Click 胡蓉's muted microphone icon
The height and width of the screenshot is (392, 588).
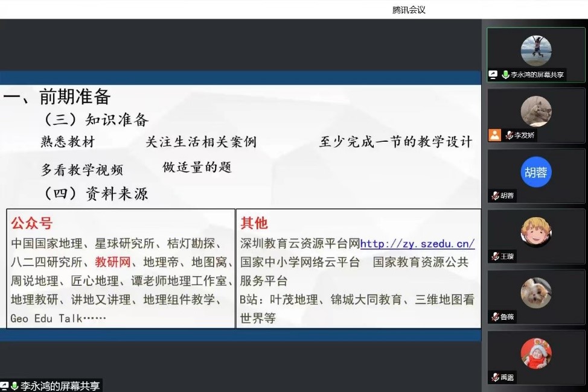pyautogui.click(x=495, y=196)
